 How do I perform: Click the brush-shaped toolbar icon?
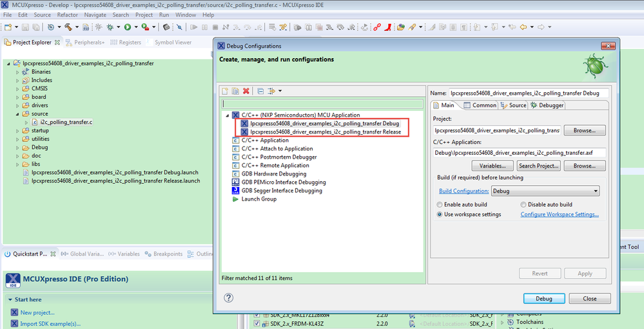(412, 27)
